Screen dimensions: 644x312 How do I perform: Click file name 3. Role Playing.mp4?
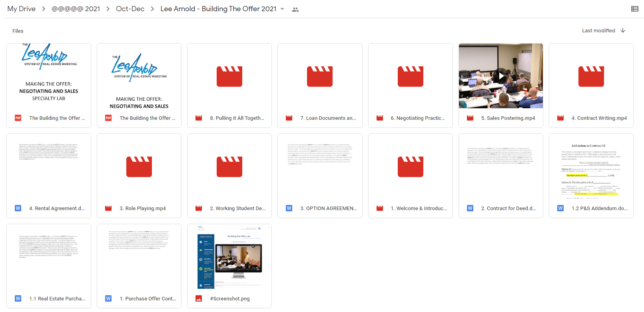click(143, 208)
